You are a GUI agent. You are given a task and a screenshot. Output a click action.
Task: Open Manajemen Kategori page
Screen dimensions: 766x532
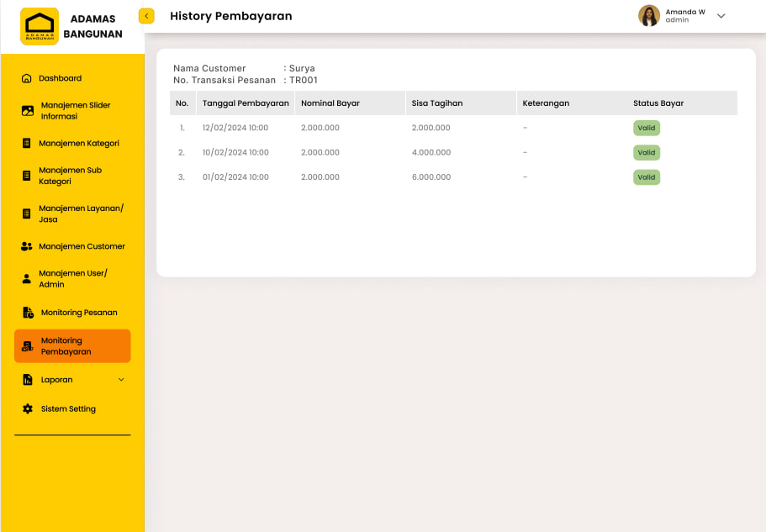(79, 143)
